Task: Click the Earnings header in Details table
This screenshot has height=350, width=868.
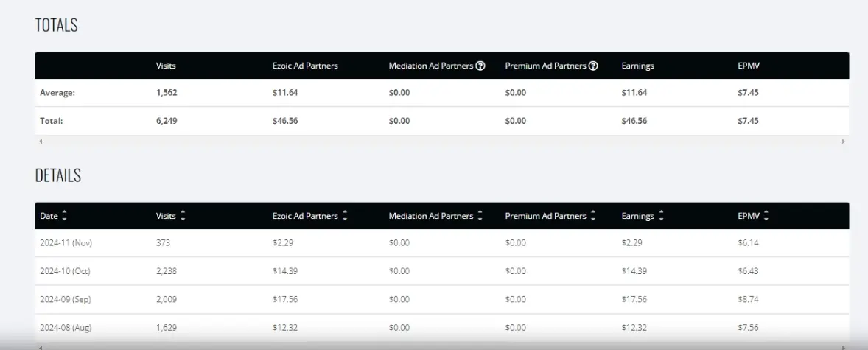Action: coord(637,216)
